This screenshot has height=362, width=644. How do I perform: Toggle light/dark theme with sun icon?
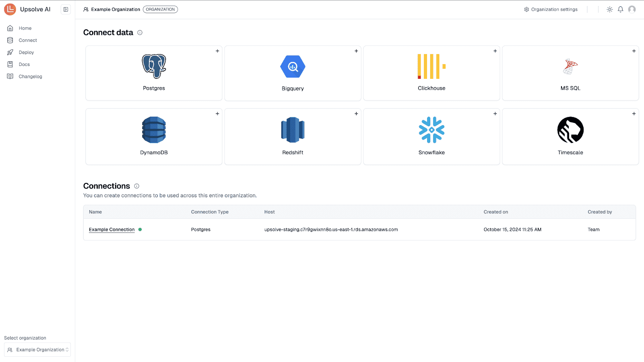click(x=609, y=9)
